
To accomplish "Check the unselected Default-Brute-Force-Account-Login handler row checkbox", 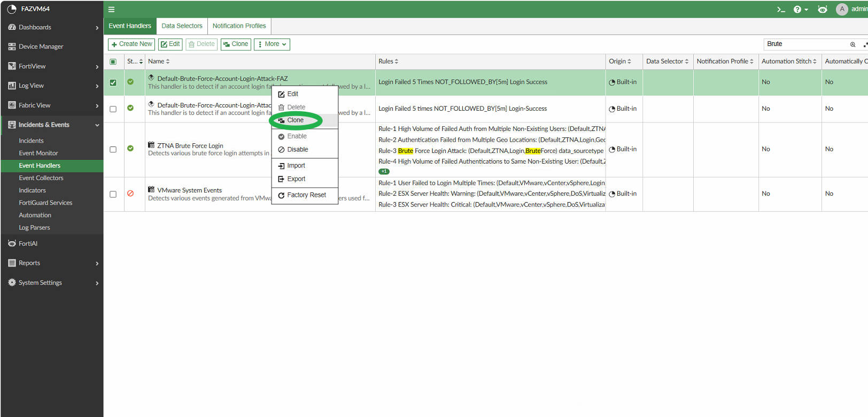I will click(113, 109).
